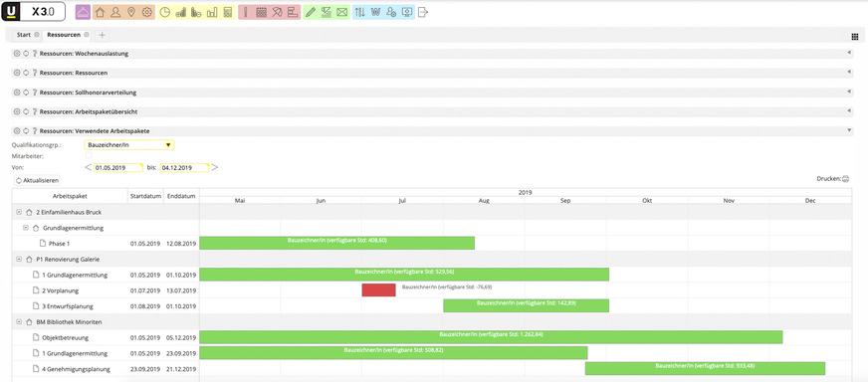Expand the Ressourcen: Ressourcen panel arrow
Viewport: 868px width, 382px height.
click(x=849, y=73)
